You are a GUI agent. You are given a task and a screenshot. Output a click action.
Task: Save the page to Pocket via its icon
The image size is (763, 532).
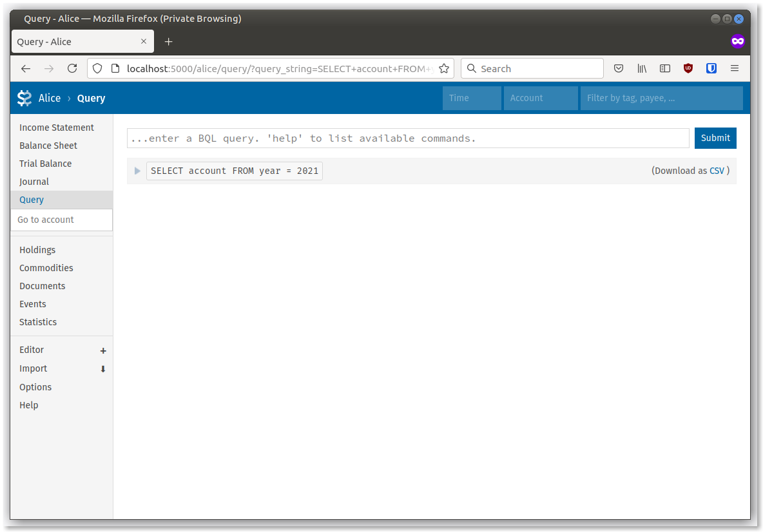click(619, 68)
